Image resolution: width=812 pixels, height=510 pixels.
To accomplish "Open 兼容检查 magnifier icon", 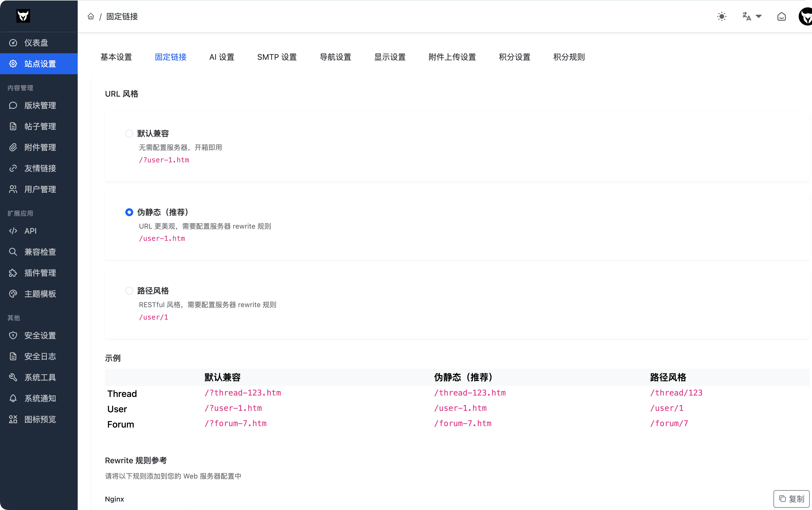I will (x=13, y=252).
